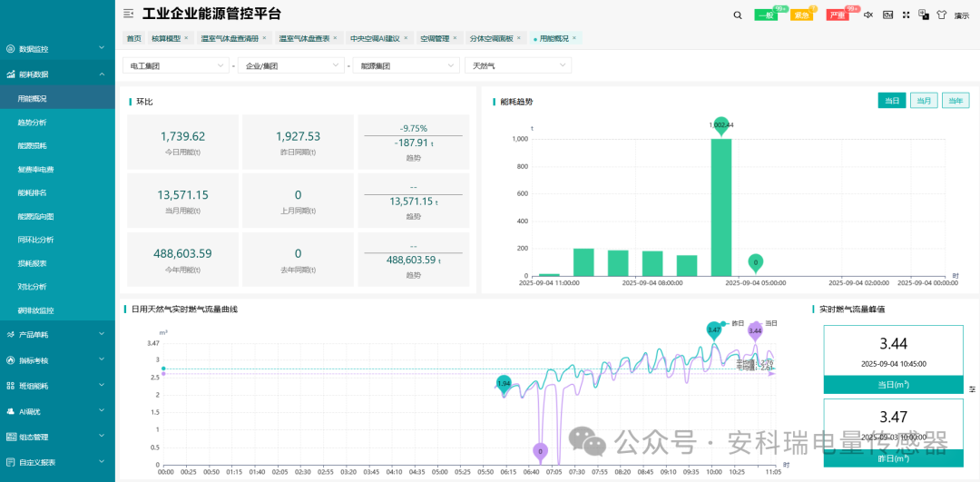
Task: Switch to the 首页 tab
Action: click(x=133, y=38)
